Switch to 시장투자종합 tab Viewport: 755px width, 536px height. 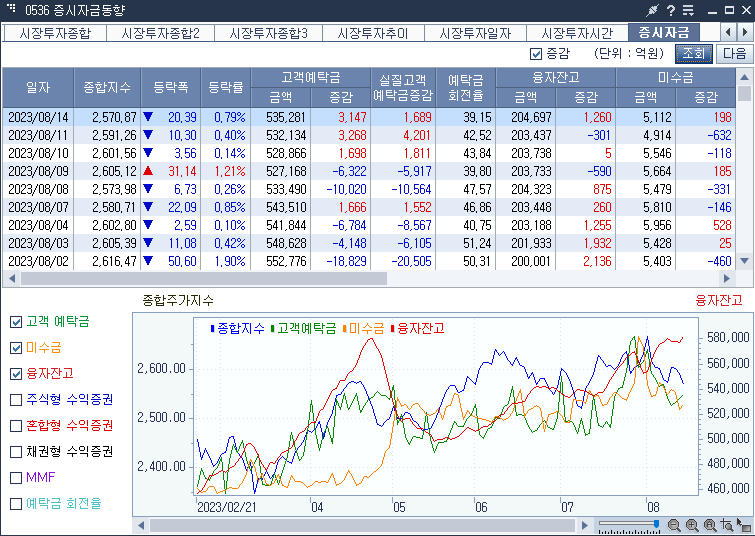coord(55,33)
